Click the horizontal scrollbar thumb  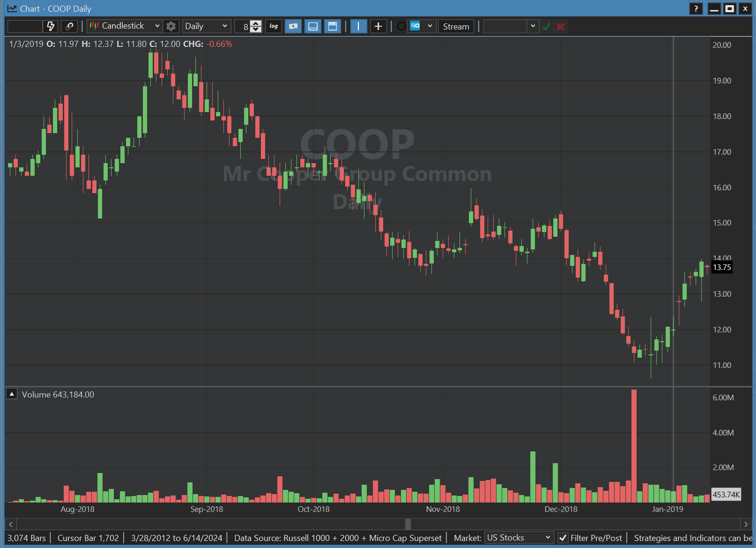pyautogui.click(x=408, y=524)
